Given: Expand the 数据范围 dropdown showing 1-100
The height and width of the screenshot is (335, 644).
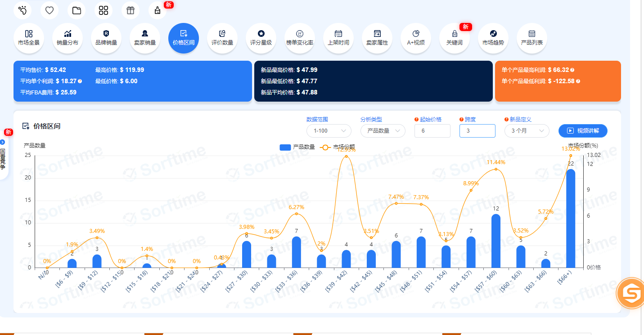Looking at the screenshot, I should click(329, 131).
